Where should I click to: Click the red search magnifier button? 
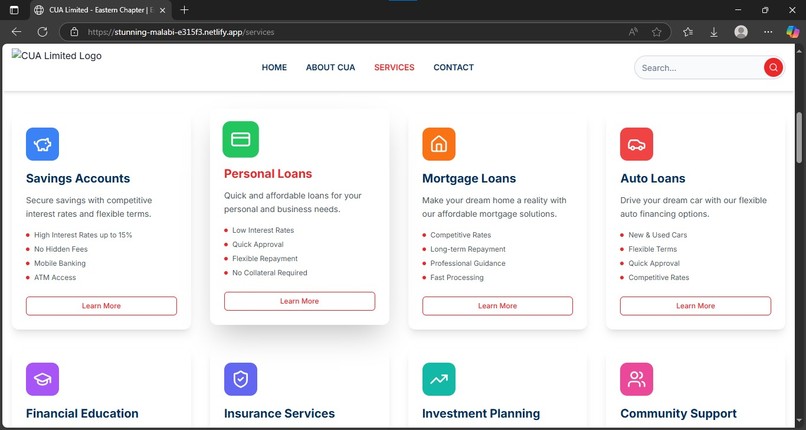coord(773,67)
